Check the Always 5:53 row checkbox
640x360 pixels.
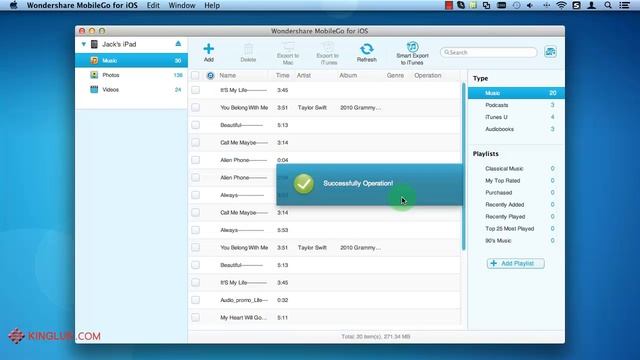pyautogui.click(x=196, y=230)
